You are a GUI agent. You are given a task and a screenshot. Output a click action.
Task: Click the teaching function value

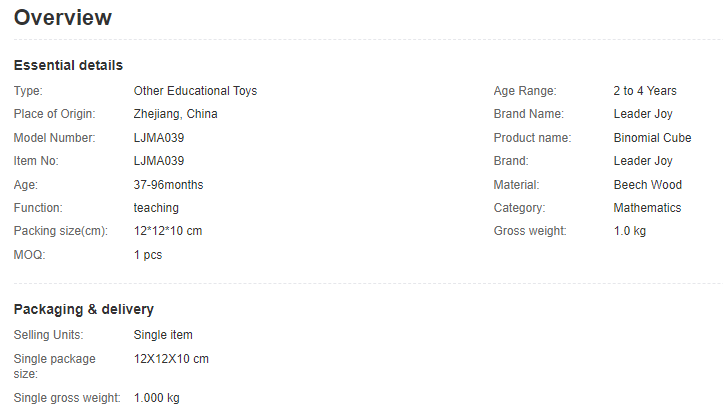[x=156, y=208]
